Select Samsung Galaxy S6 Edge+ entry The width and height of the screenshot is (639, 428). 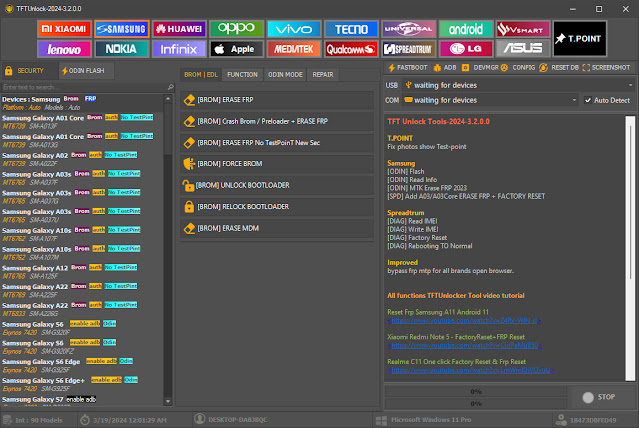click(x=82, y=384)
